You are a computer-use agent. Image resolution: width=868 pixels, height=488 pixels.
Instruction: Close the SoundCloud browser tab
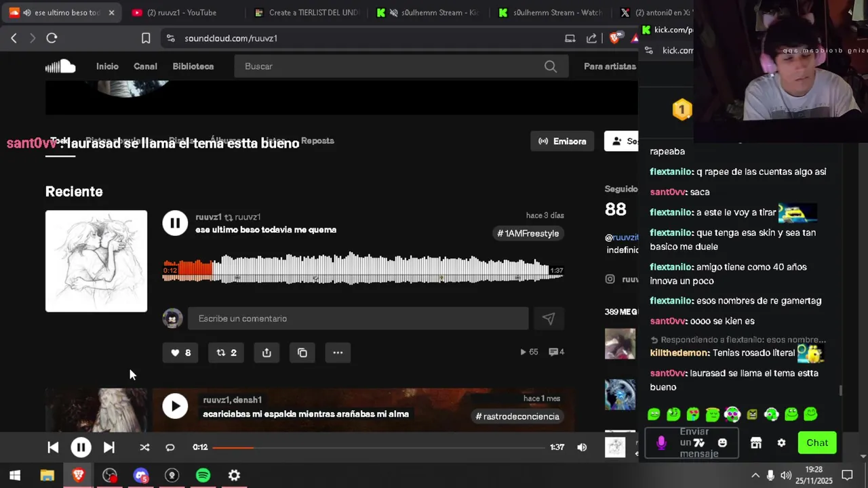click(111, 12)
